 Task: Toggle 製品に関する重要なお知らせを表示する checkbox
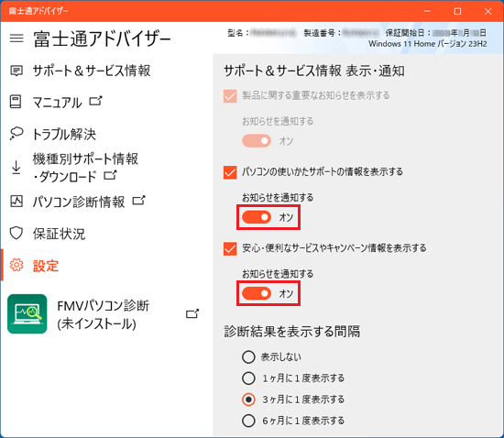(230, 96)
